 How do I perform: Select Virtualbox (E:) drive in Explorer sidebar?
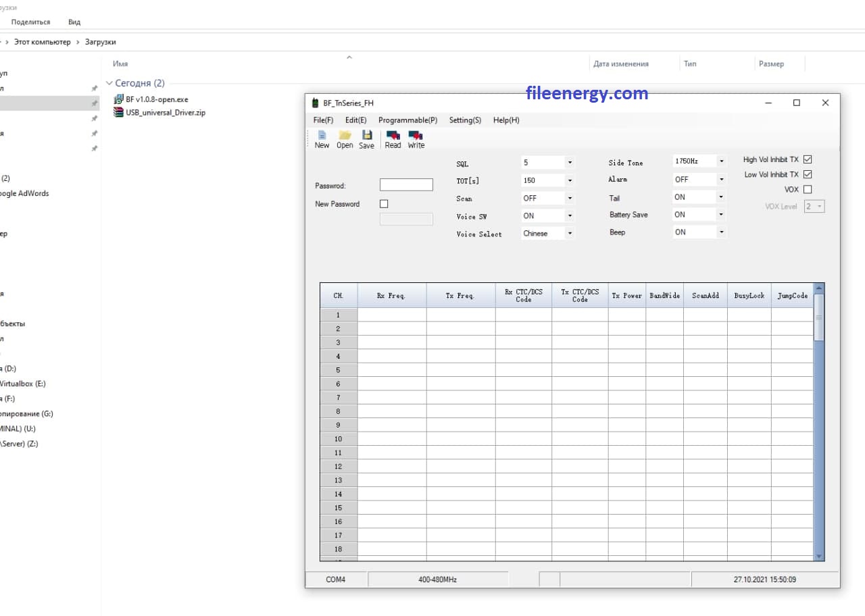(22, 384)
